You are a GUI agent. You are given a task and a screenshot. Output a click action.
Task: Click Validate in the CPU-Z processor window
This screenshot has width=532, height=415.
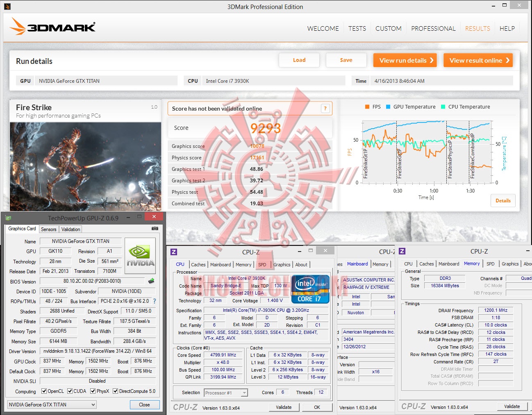pyautogui.click(x=284, y=407)
